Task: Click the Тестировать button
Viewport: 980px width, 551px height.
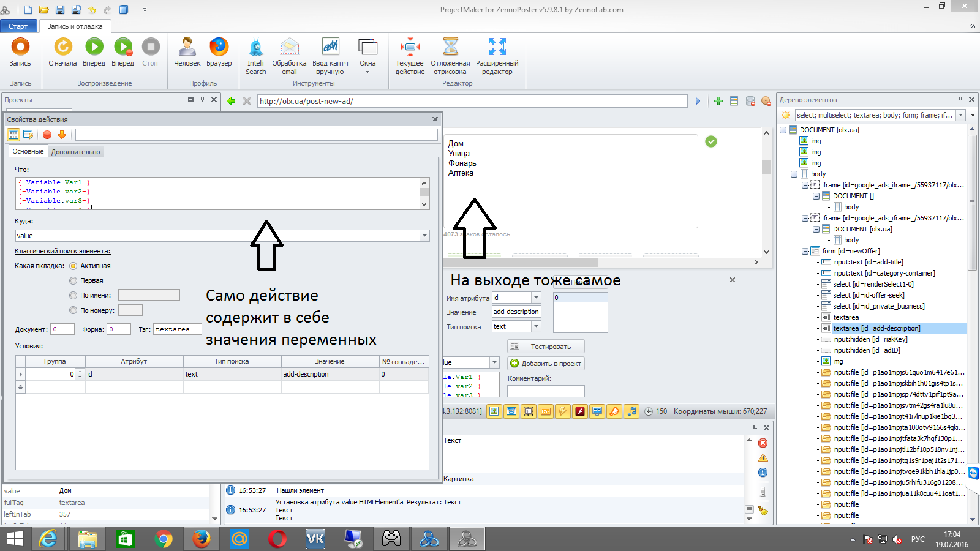Action: [x=546, y=347]
